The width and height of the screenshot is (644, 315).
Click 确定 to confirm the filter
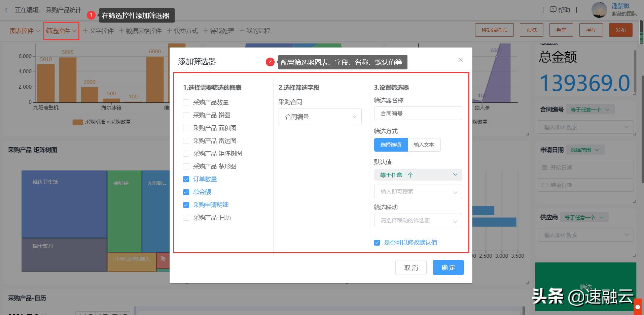(x=448, y=267)
